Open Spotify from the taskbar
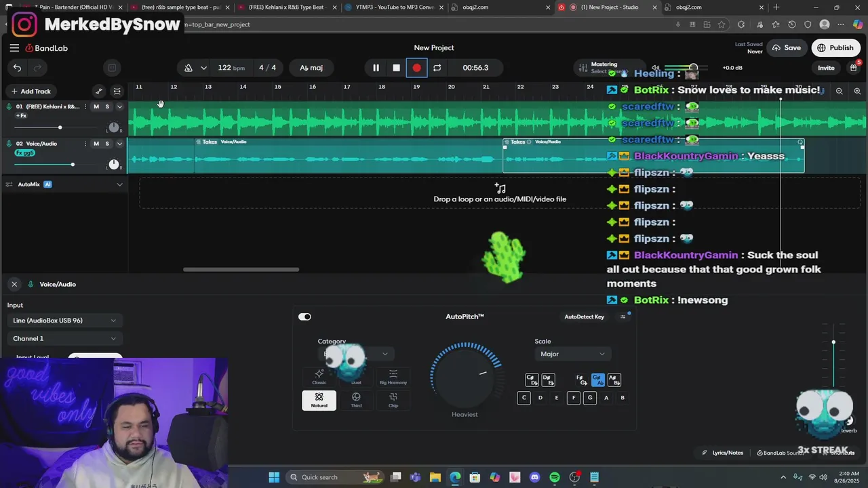 pyautogui.click(x=555, y=477)
